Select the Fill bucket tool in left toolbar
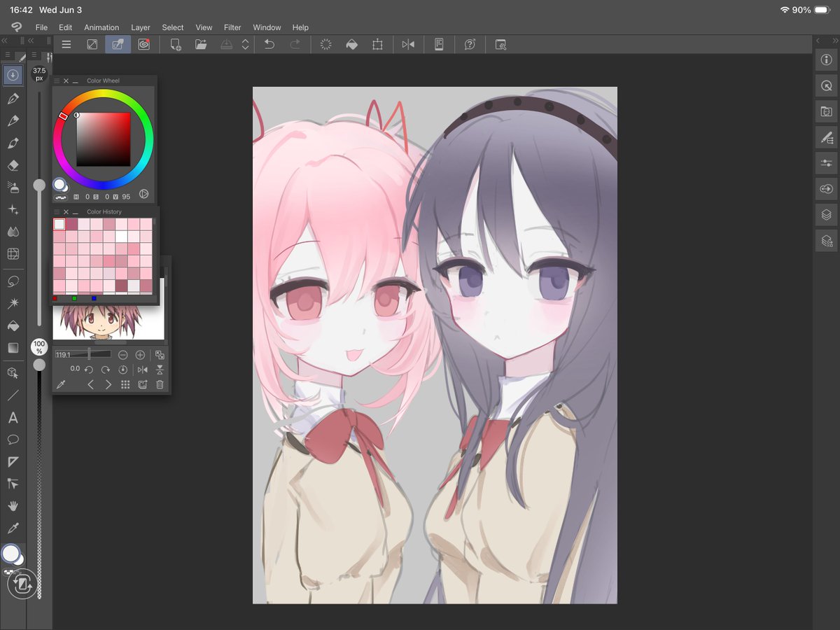Image resolution: width=840 pixels, height=630 pixels. tap(13, 325)
